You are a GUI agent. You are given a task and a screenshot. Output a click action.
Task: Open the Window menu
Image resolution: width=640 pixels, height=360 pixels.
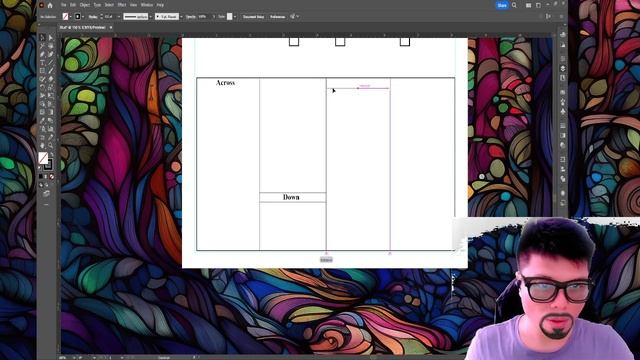click(147, 5)
